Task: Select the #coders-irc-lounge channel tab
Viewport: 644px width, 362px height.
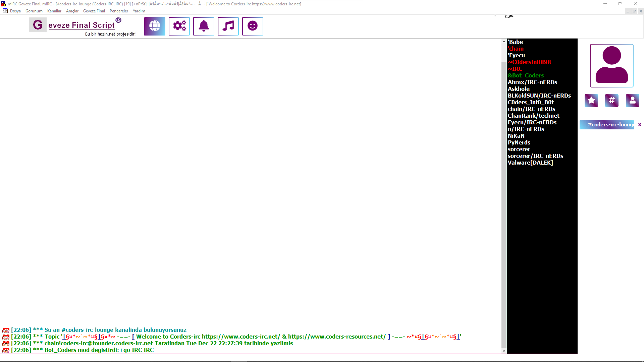Action: (x=607, y=125)
